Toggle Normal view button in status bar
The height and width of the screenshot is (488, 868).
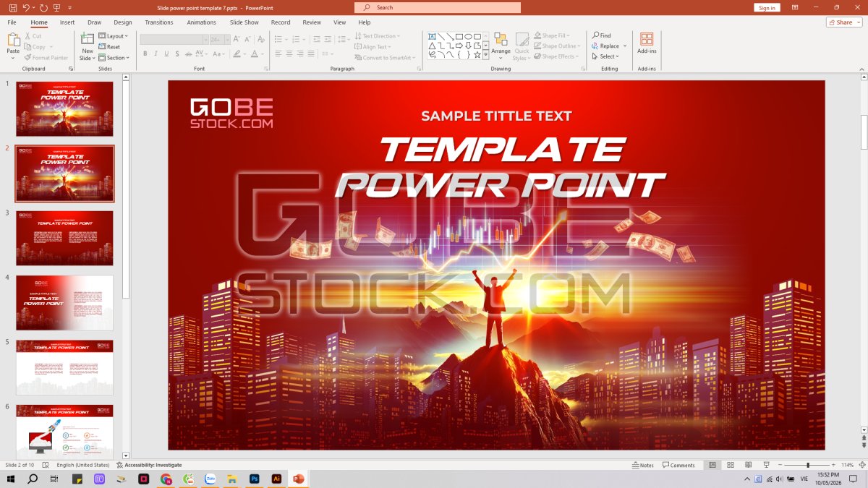click(x=712, y=465)
